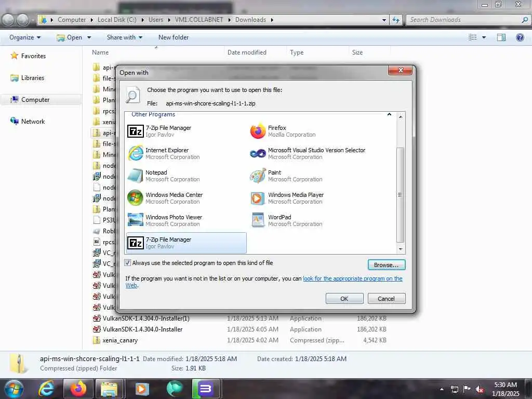Screen dimensions: 532x399
Task: Open the Windows Start menu
Action: pos(14,389)
